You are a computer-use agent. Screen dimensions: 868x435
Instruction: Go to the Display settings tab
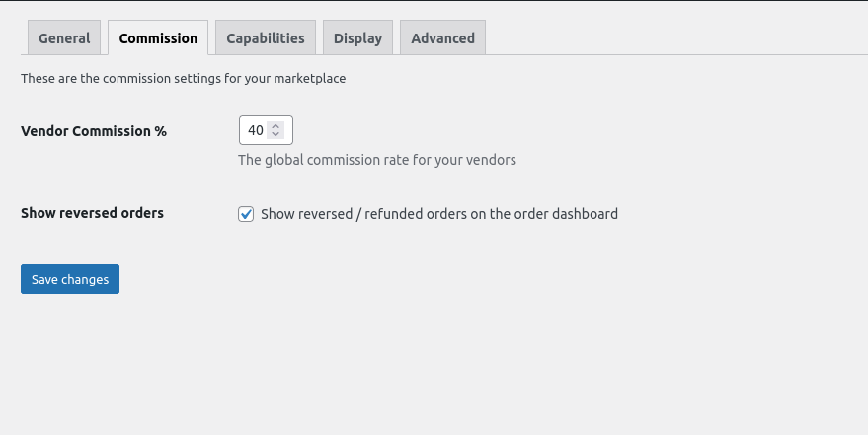[357, 37]
